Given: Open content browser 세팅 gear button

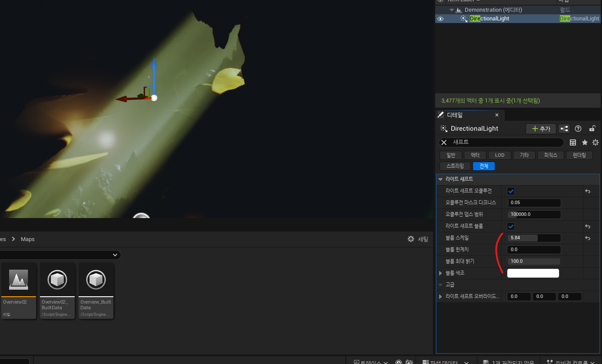Looking at the screenshot, I should (418, 239).
